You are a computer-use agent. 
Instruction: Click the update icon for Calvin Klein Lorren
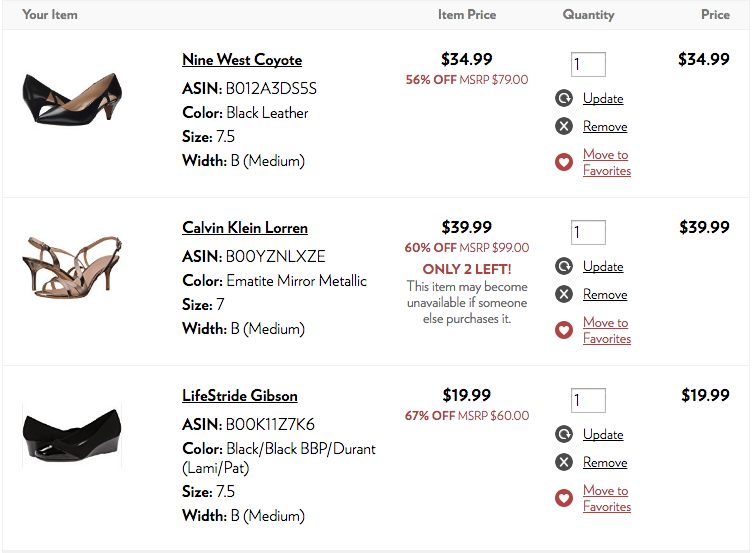pyautogui.click(x=564, y=266)
